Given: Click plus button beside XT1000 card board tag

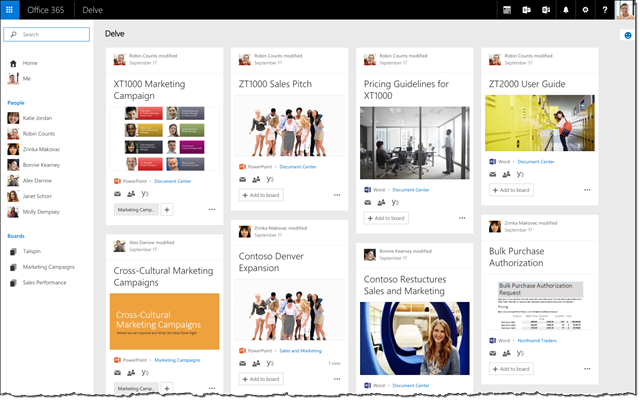Looking at the screenshot, I should point(167,210).
